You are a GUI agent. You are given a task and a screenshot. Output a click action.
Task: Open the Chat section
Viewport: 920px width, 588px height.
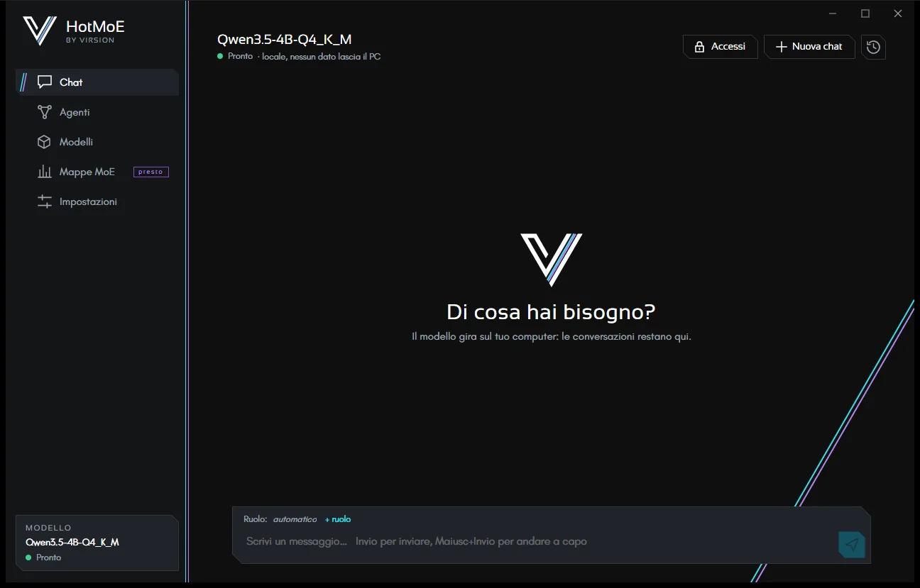click(x=97, y=82)
